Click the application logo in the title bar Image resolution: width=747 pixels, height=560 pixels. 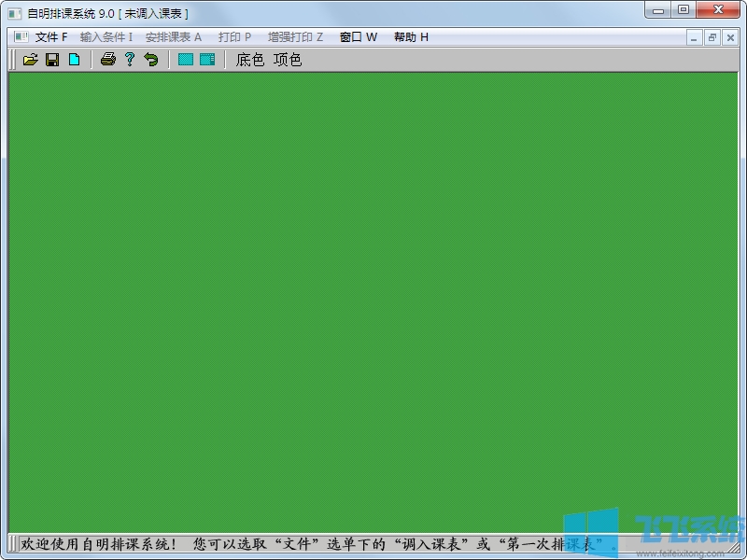coord(13,13)
